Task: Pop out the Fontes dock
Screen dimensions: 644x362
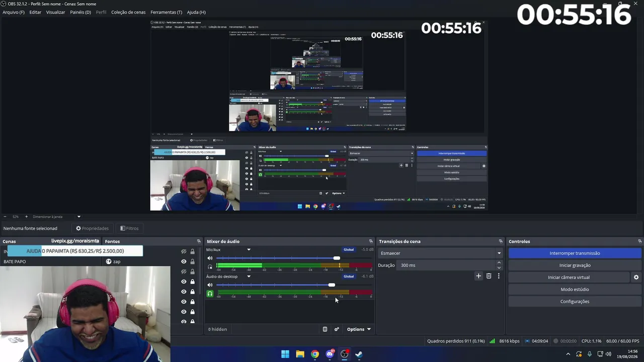Action: click(199, 241)
